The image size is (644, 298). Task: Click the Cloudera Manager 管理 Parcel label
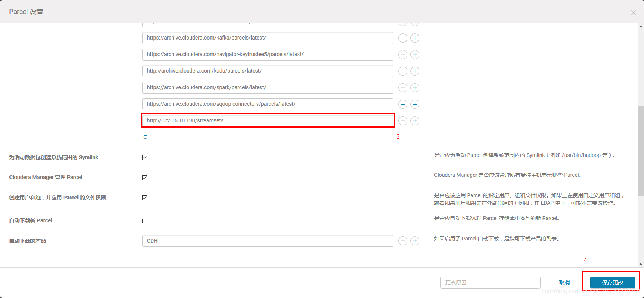point(46,177)
